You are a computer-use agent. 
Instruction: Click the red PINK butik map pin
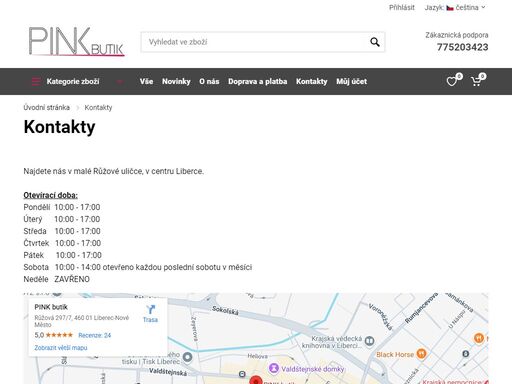[256, 380]
